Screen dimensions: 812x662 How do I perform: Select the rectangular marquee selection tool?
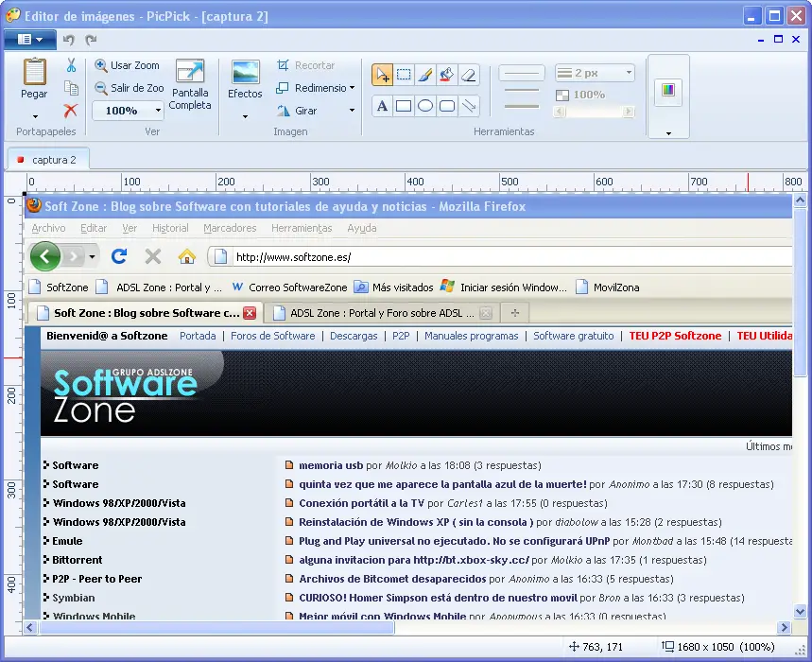click(404, 75)
